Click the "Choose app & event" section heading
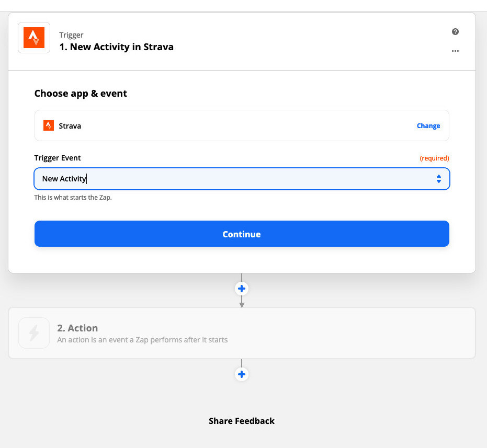The image size is (487, 448). (81, 94)
